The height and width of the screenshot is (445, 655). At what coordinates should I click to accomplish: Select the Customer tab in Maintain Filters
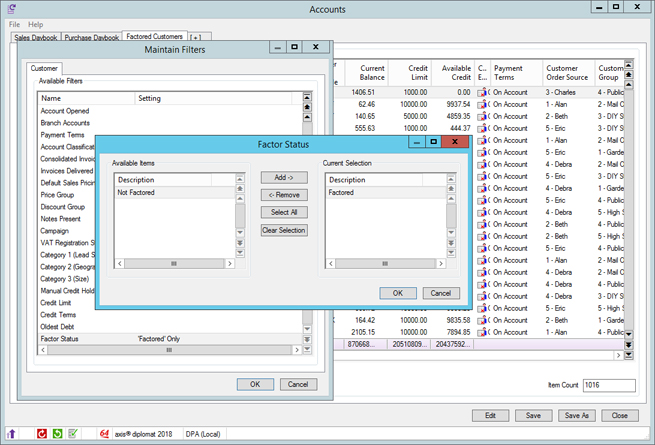click(x=44, y=68)
